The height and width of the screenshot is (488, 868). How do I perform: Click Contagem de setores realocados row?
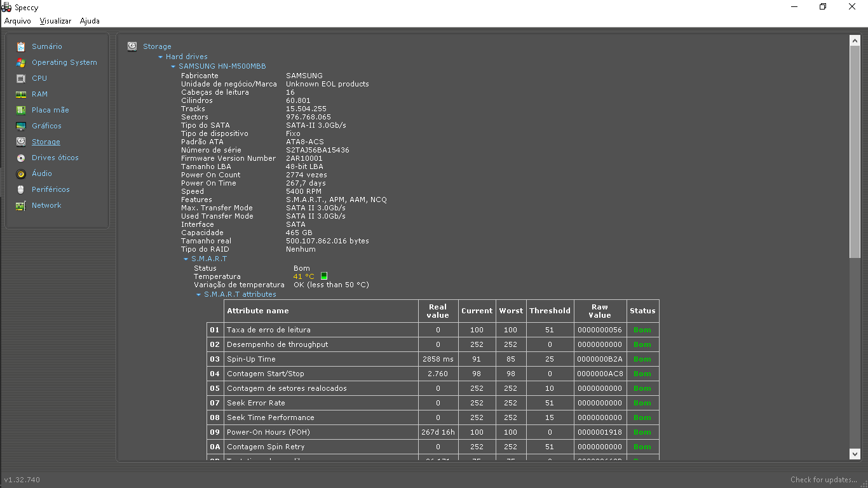[433, 388]
